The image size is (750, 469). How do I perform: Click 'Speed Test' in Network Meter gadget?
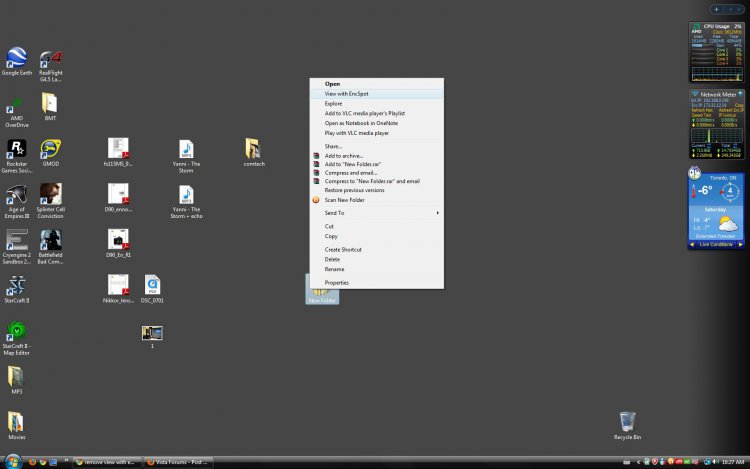coord(701,115)
